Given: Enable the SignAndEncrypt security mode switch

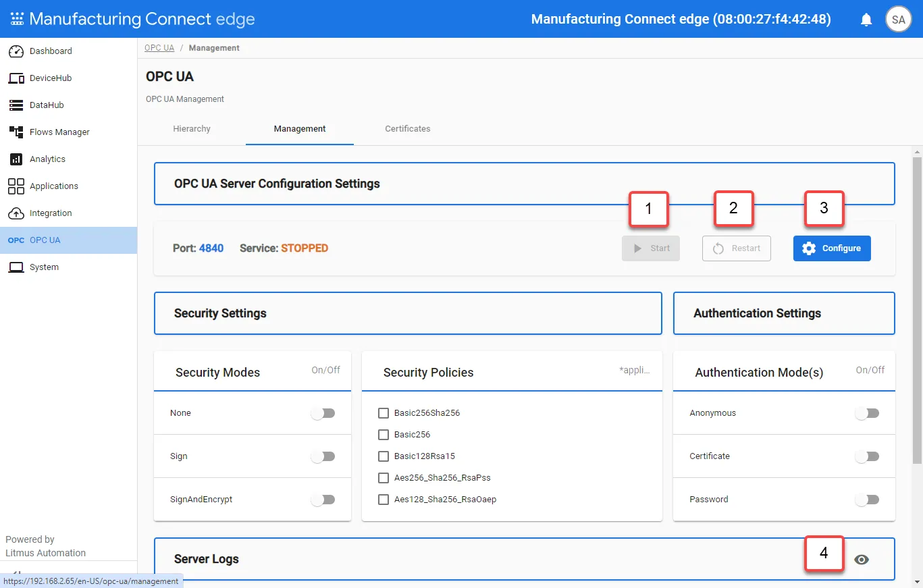Looking at the screenshot, I should click(323, 500).
